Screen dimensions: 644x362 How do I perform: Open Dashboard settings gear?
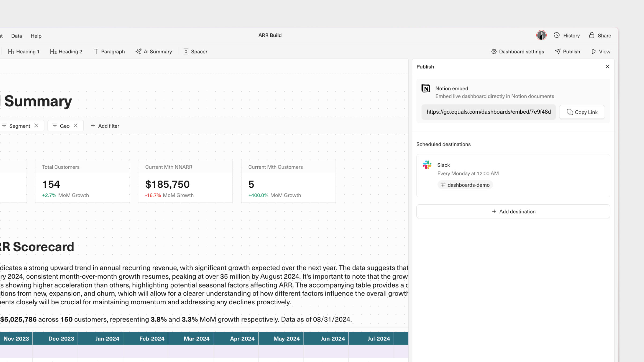click(x=494, y=51)
